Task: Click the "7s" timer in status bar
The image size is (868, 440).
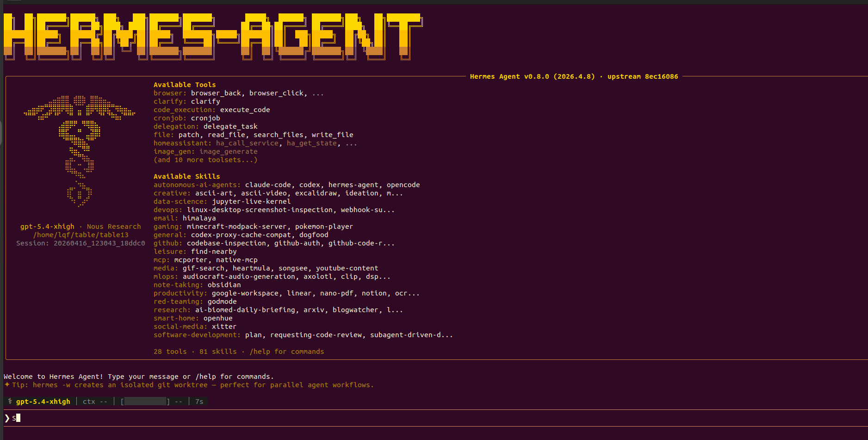Action: pyautogui.click(x=199, y=402)
